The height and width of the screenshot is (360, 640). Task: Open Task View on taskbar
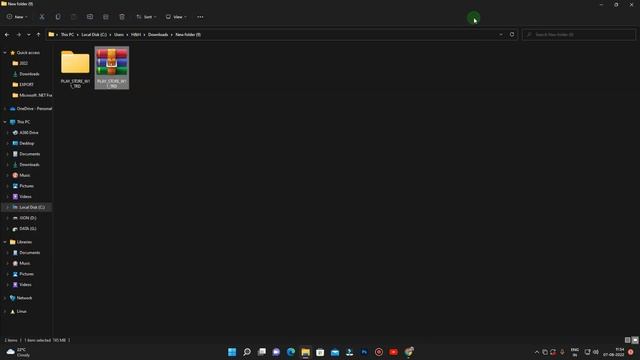[262, 352]
